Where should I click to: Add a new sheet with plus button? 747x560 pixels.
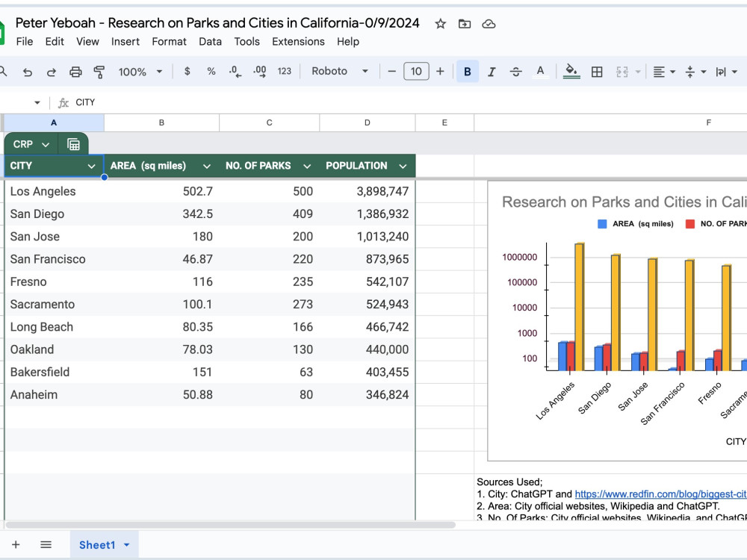(x=16, y=545)
